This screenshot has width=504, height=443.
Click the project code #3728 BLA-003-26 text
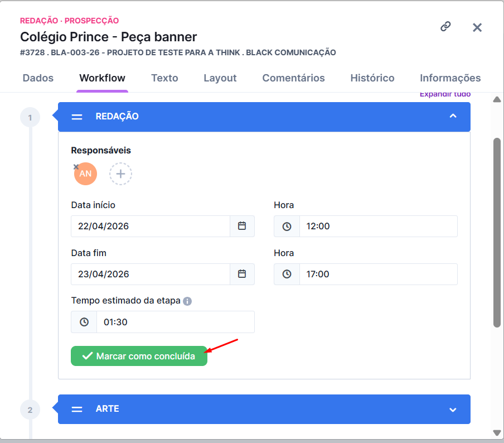click(178, 52)
